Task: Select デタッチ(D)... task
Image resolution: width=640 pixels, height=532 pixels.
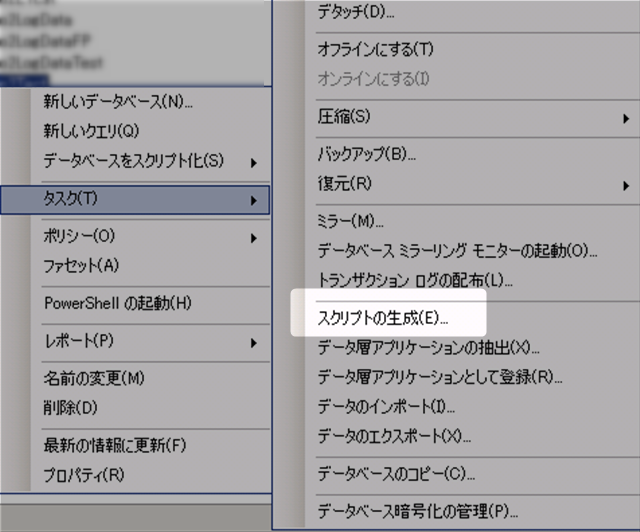Action: (356, 12)
